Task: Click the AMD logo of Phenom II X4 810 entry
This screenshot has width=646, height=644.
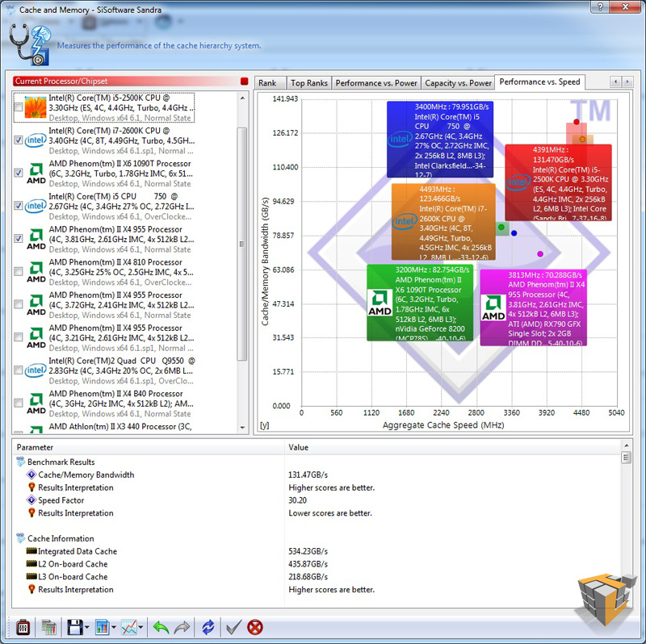Action: pyautogui.click(x=36, y=272)
